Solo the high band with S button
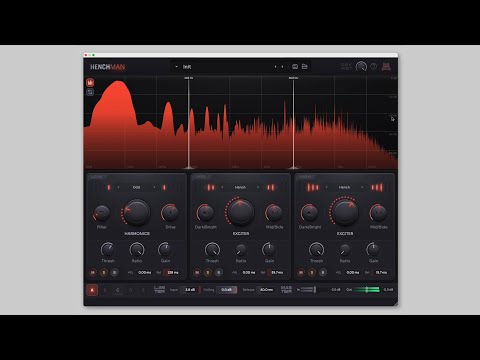 pyautogui.click(x=312, y=272)
